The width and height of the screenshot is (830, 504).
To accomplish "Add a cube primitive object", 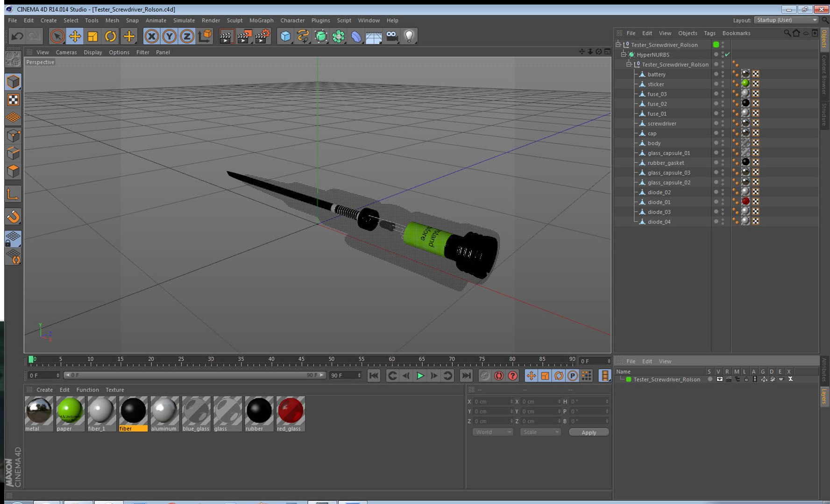I will click(285, 36).
